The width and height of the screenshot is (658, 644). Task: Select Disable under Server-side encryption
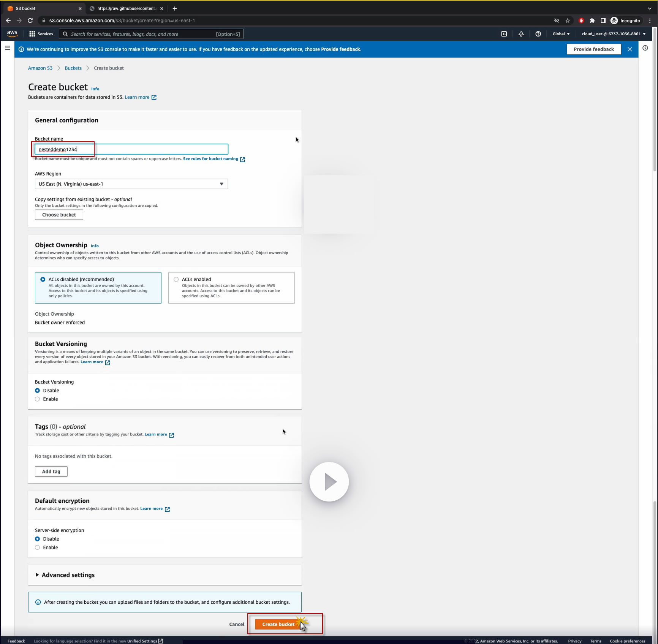click(37, 539)
